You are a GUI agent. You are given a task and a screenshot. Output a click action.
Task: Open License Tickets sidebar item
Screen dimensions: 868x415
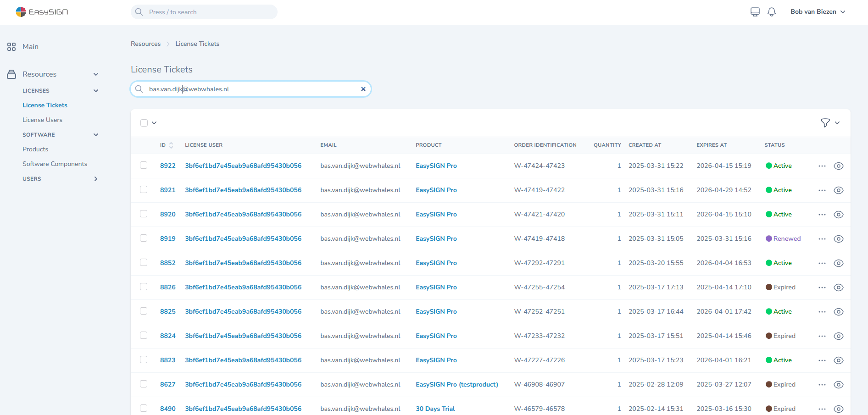(45, 105)
